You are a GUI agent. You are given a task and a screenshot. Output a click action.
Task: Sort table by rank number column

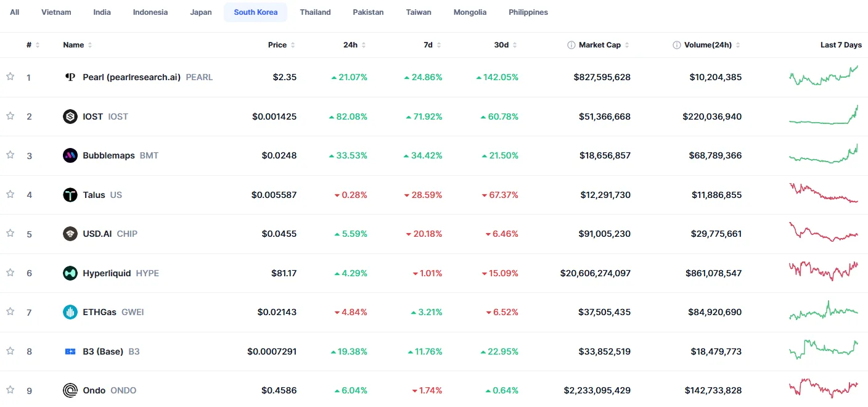pos(33,45)
